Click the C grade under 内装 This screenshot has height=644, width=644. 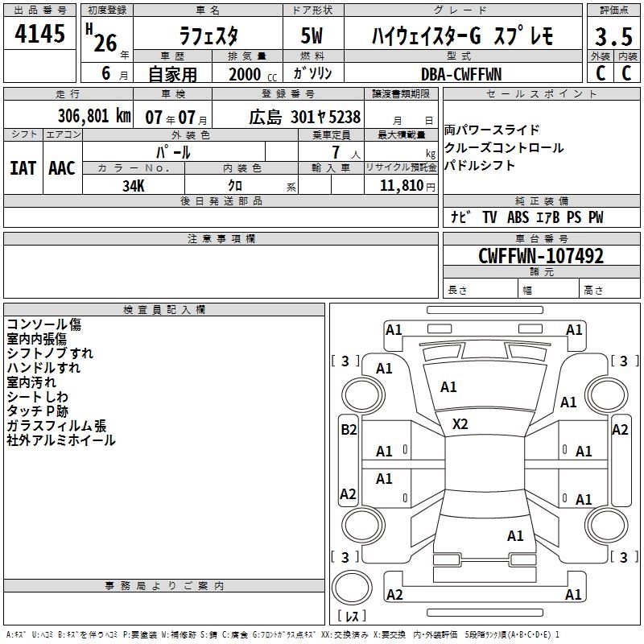tap(626, 73)
